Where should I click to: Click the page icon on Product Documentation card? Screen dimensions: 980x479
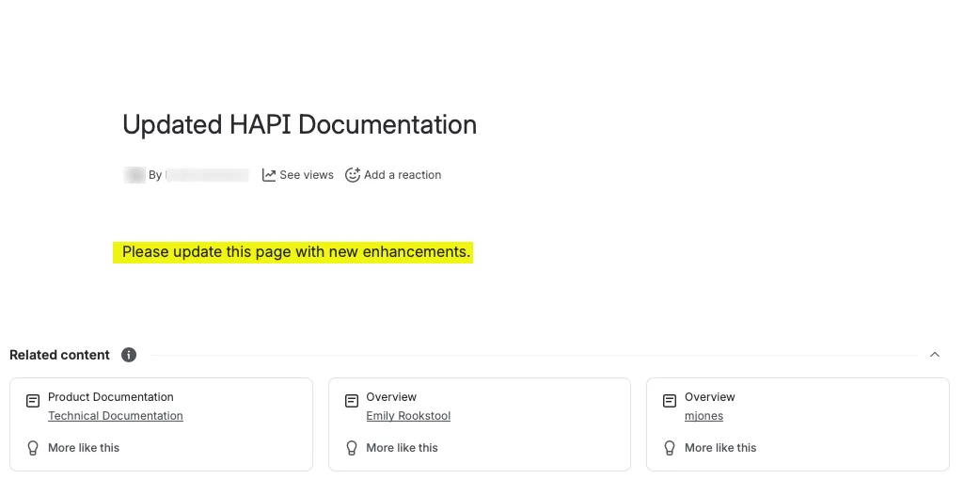(33, 401)
